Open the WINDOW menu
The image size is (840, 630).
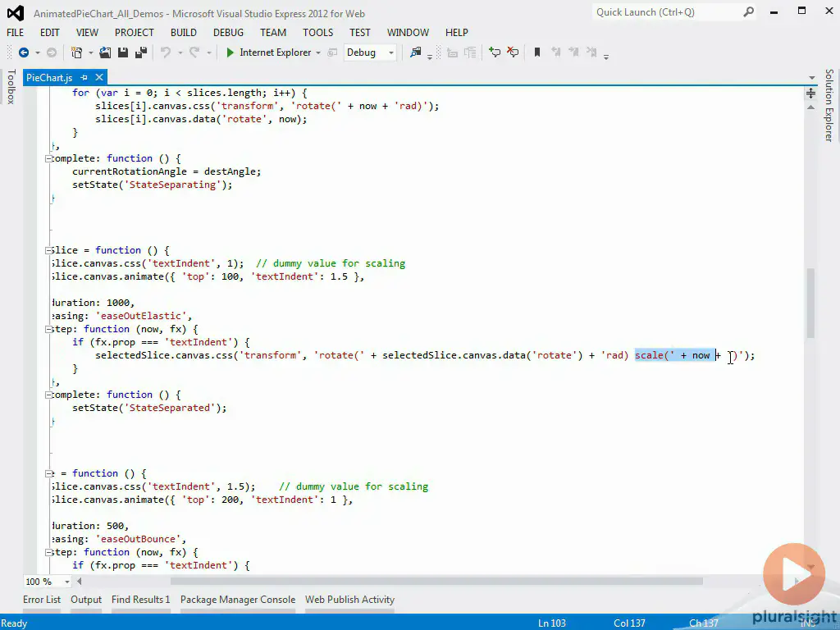pyautogui.click(x=408, y=33)
